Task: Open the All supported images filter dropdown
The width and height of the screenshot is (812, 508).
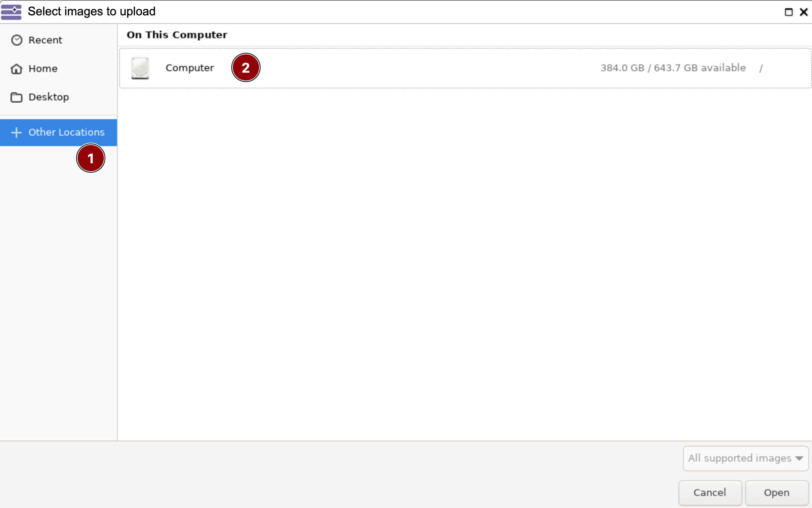Action: (746, 458)
